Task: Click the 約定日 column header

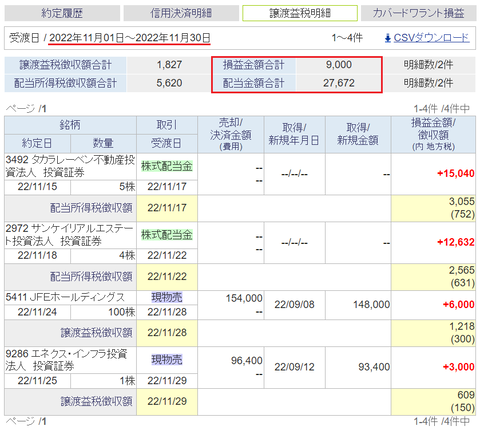Action: click(37, 143)
